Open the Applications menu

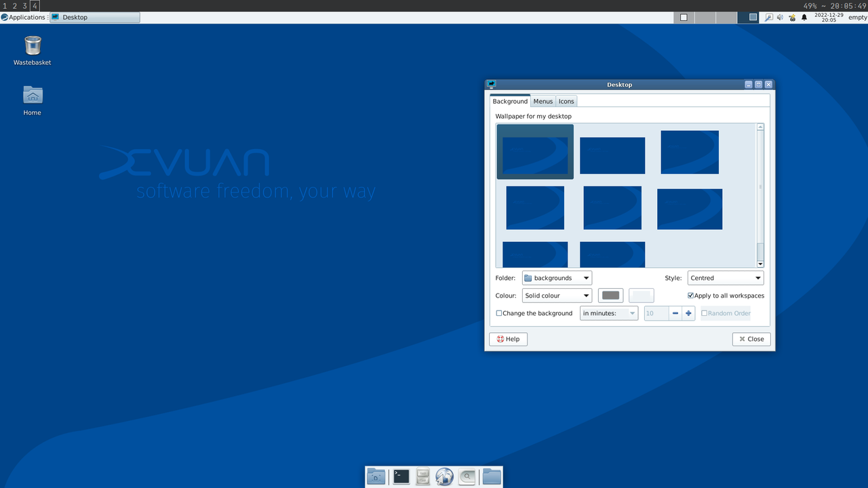23,18
